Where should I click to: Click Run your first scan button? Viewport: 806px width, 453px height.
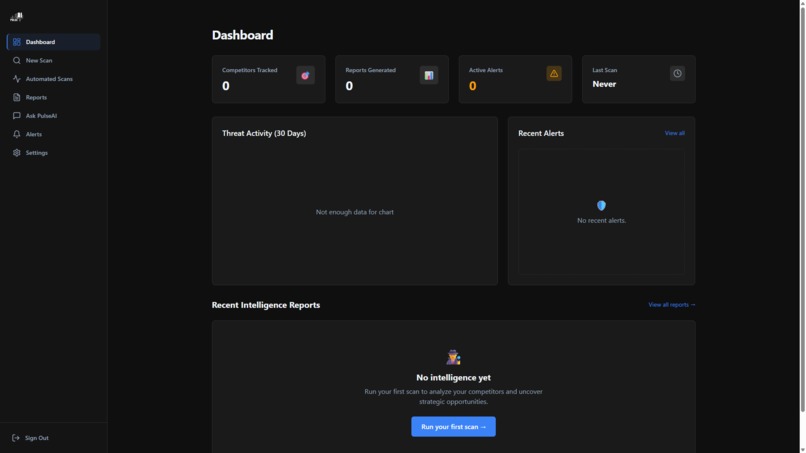[x=453, y=427]
